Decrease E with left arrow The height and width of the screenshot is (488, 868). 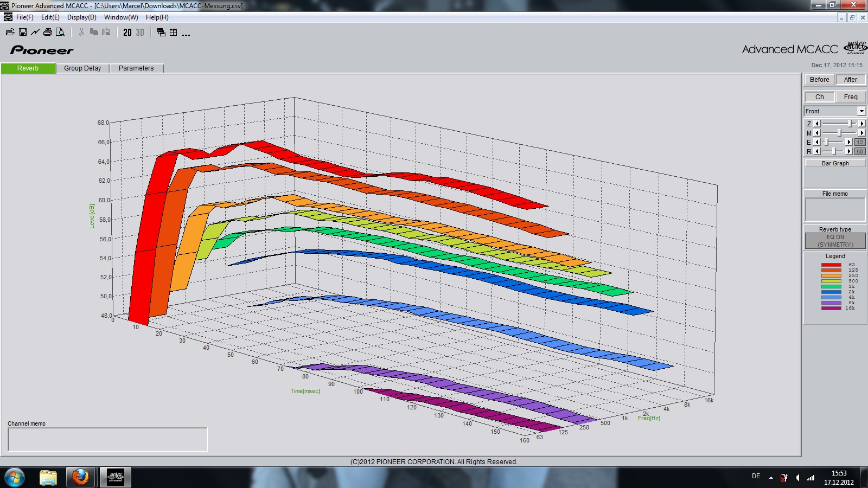pos(817,142)
